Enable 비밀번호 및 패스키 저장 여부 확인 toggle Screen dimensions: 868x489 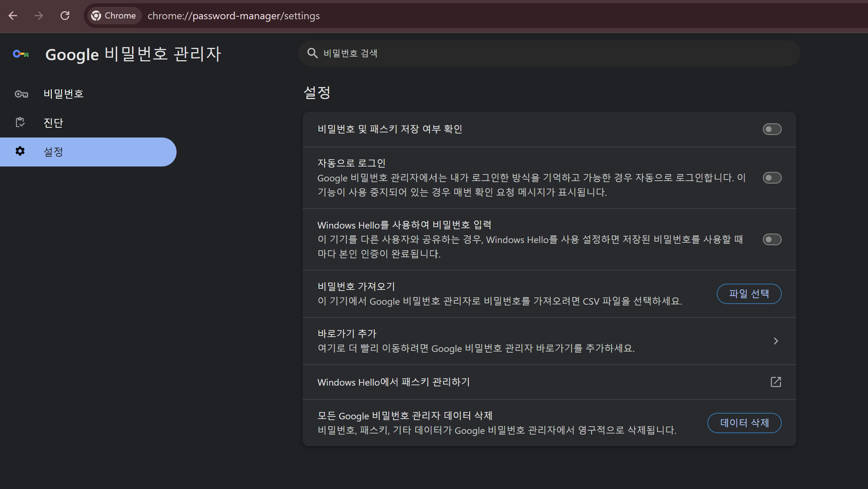coord(772,129)
